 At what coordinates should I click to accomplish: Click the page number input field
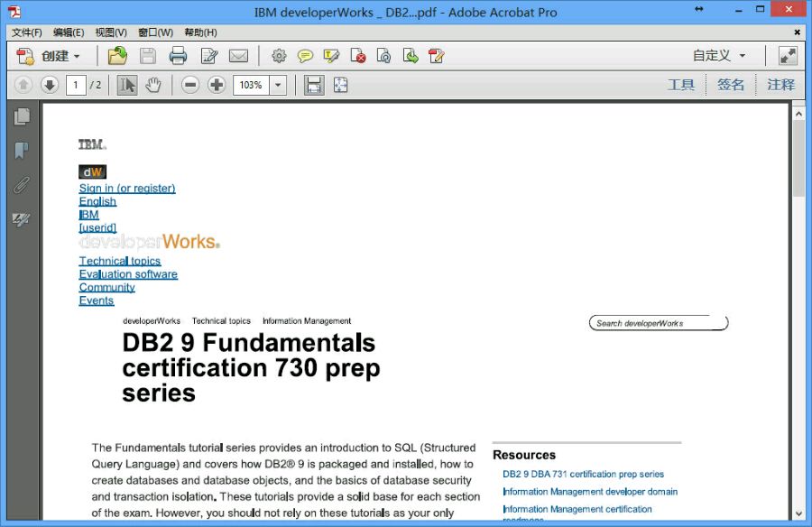76,85
